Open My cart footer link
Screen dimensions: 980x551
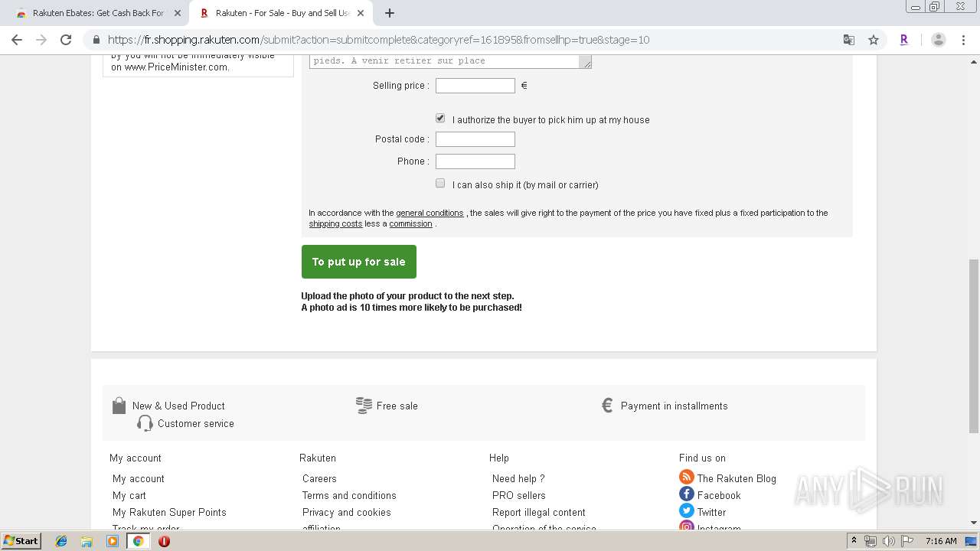click(129, 495)
